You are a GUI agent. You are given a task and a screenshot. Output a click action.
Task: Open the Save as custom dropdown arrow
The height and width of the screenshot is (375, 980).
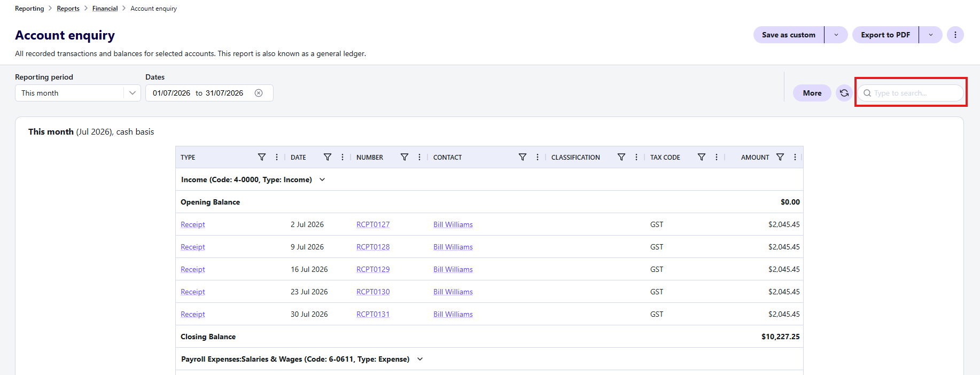tap(836, 35)
